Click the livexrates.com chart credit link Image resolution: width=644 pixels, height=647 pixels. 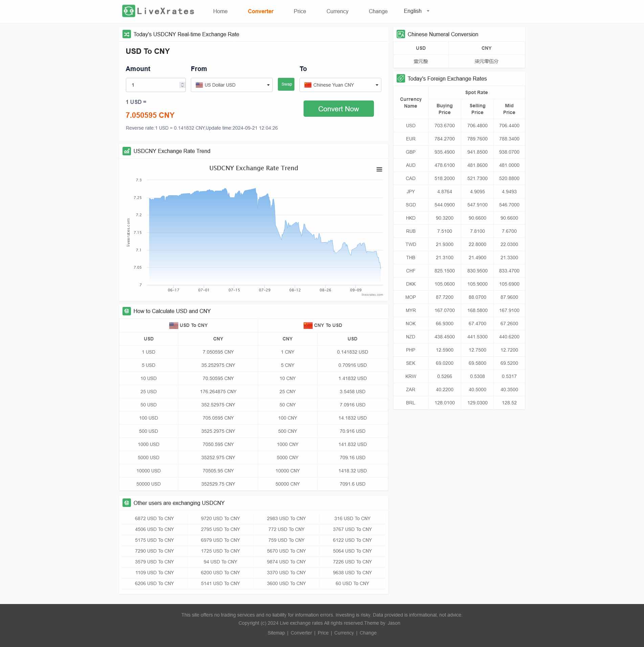372,295
